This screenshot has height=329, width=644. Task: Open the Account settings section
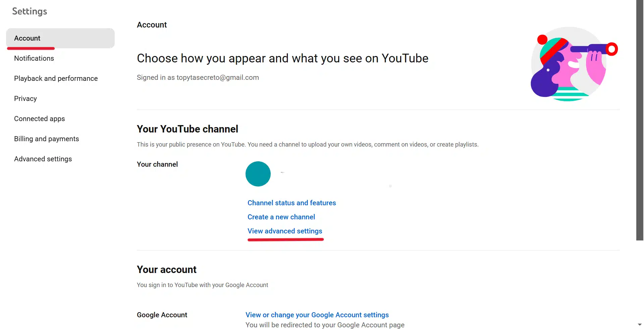60,38
